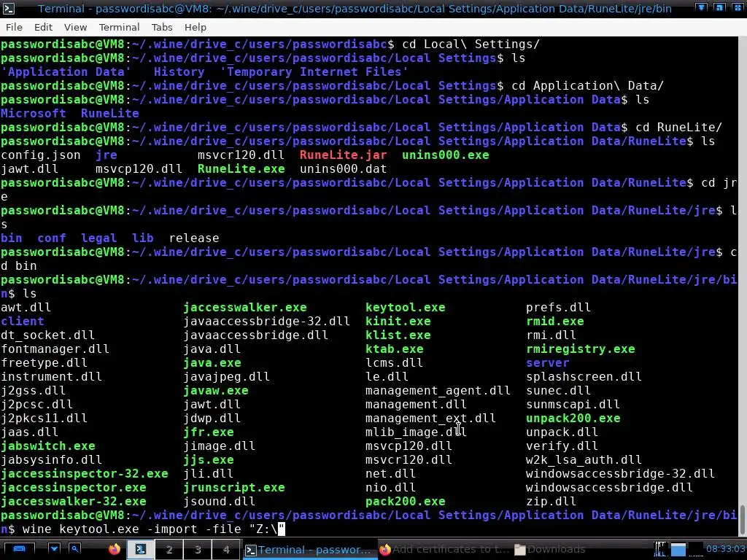Click the jjs.exe file name
The width and height of the screenshot is (747, 560).
click(209, 460)
